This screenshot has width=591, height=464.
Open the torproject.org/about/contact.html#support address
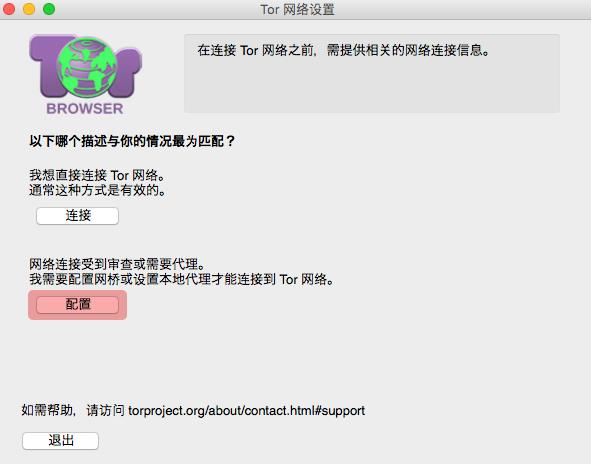pos(247,410)
